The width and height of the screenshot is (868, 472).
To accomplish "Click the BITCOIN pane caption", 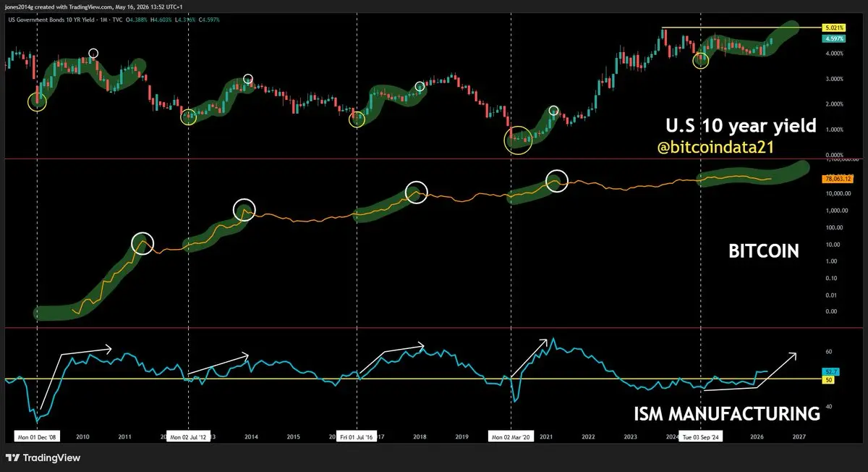I will (764, 251).
